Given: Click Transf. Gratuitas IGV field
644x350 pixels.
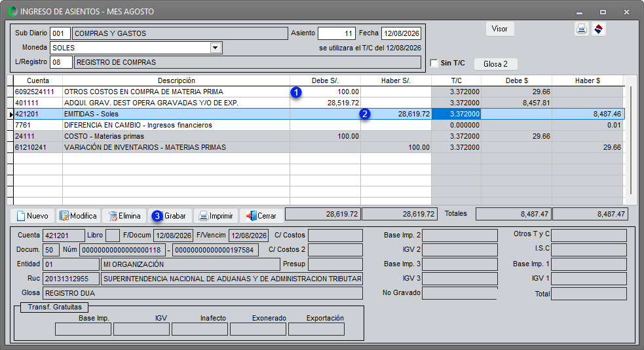Looking at the screenshot, I should 142,329.
